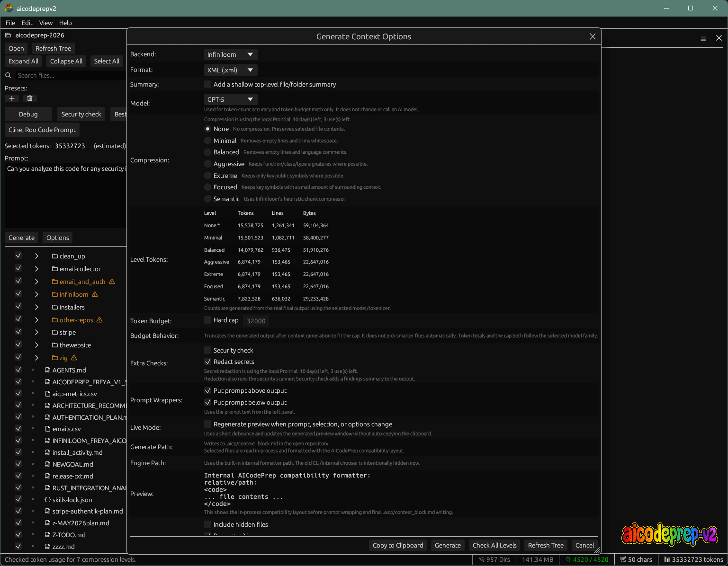
Task: Toggle the Hard cap checkbox
Action: pos(207,320)
